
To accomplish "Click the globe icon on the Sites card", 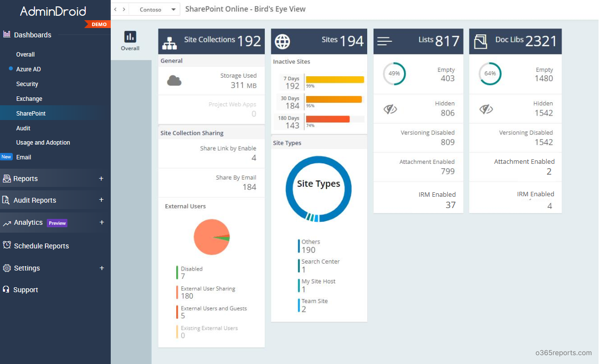I will click(x=282, y=42).
